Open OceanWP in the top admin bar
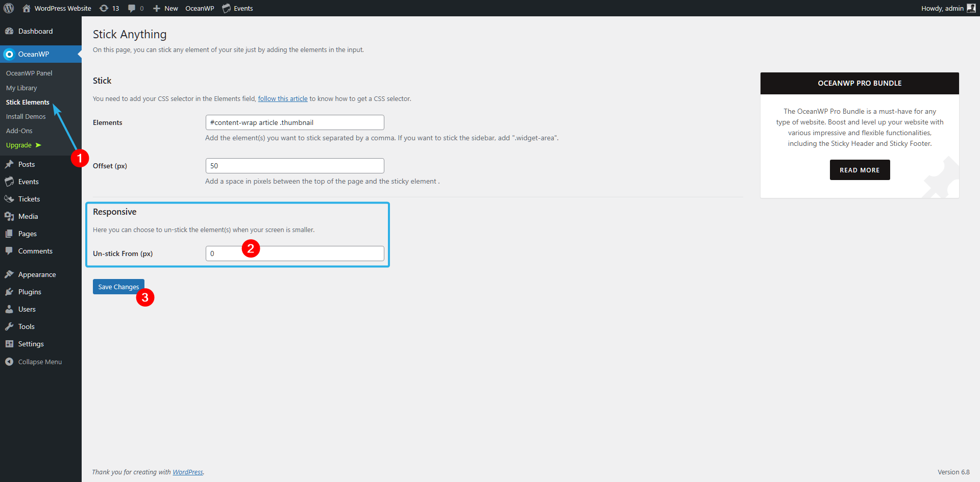This screenshot has height=482, width=980. pos(200,8)
